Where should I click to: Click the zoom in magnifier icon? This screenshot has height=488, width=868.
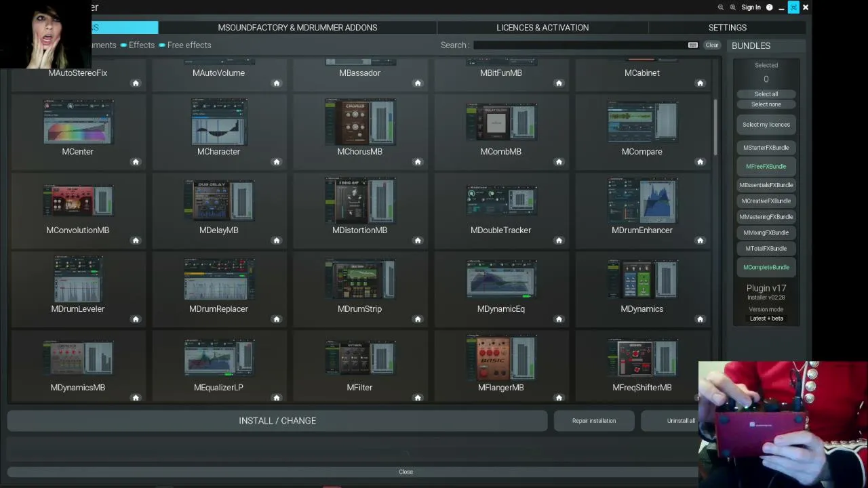pyautogui.click(x=733, y=7)
